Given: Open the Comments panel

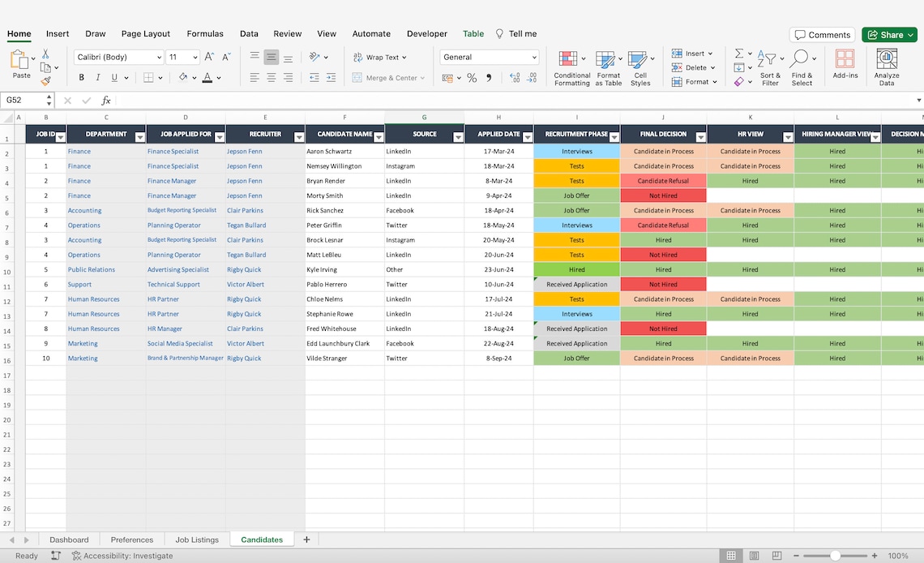Looking at the screenshot, I should coord(822,34).
